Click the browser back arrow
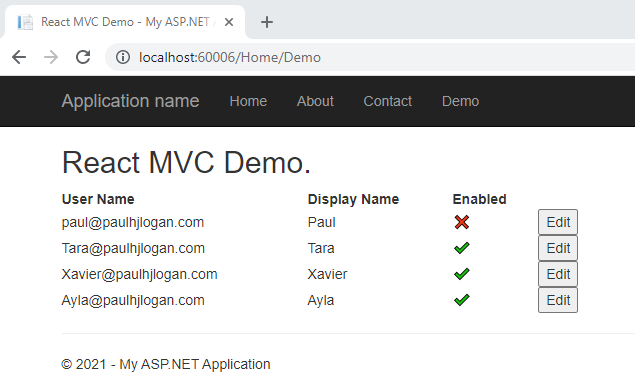Viewport: 635px width, 392px height. coord(19,57)
